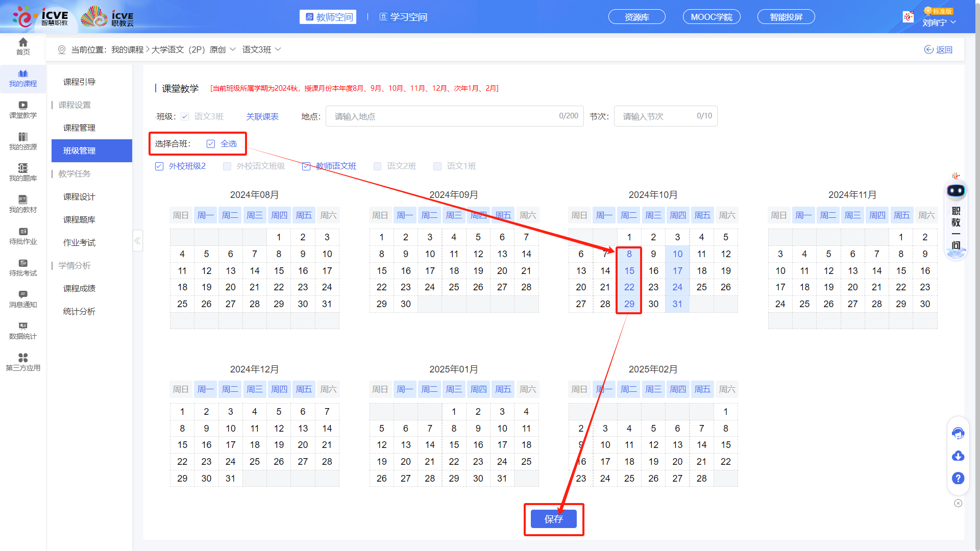This screenshot has width=980, height=551.
Task: Toggle the 全选 select-all checkbox
Action: [x=211, y=143]
